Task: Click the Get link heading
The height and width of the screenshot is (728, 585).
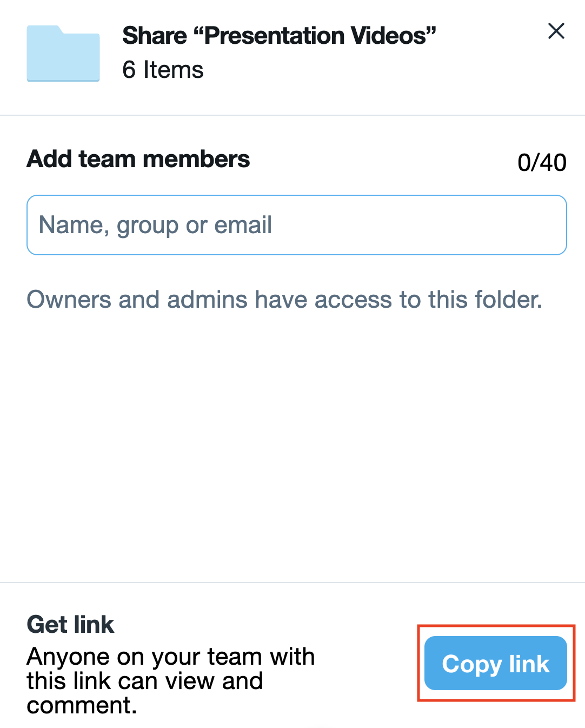Action: (70, 625)
